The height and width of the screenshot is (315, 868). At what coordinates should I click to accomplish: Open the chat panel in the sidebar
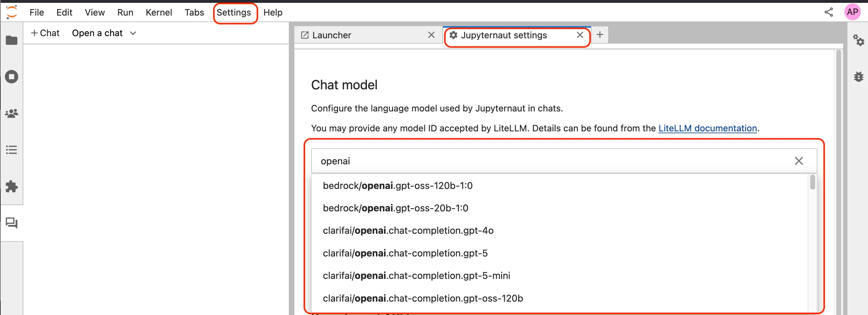coord(12,223)
